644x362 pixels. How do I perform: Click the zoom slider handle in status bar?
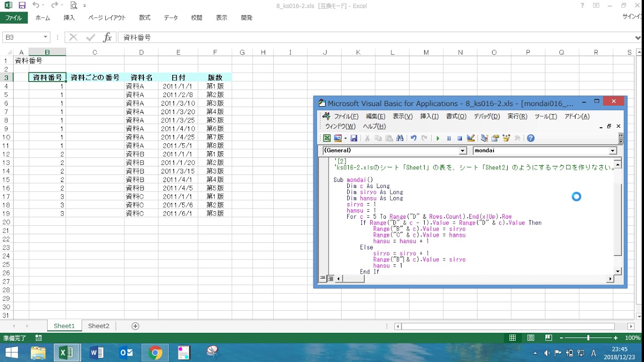click(x=588, y=338)
